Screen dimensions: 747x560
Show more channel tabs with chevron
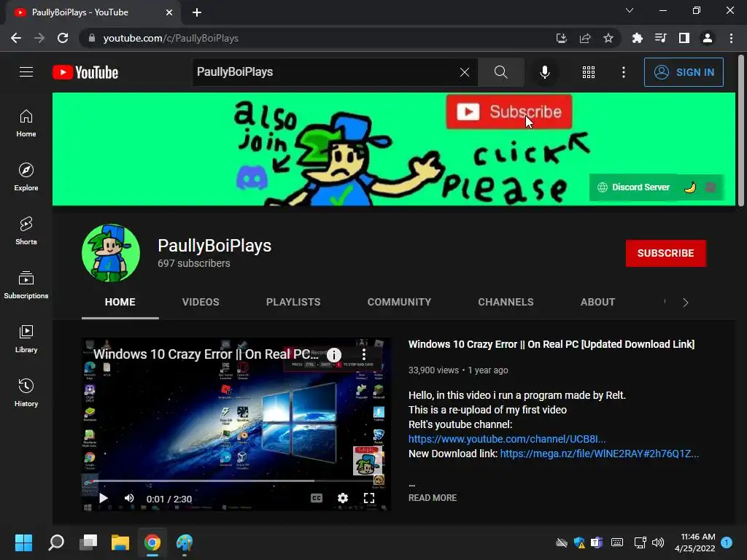coord(685,303)
